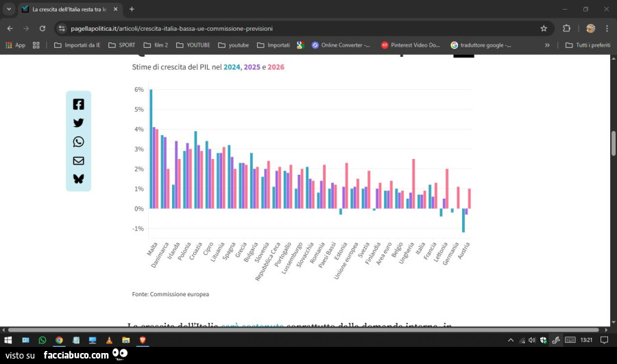Share article via WhatsApp icon

pos(78,142)
